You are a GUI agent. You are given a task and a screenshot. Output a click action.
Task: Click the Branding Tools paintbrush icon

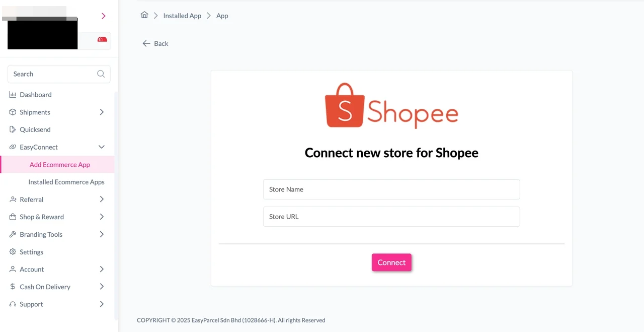point(13,234)
